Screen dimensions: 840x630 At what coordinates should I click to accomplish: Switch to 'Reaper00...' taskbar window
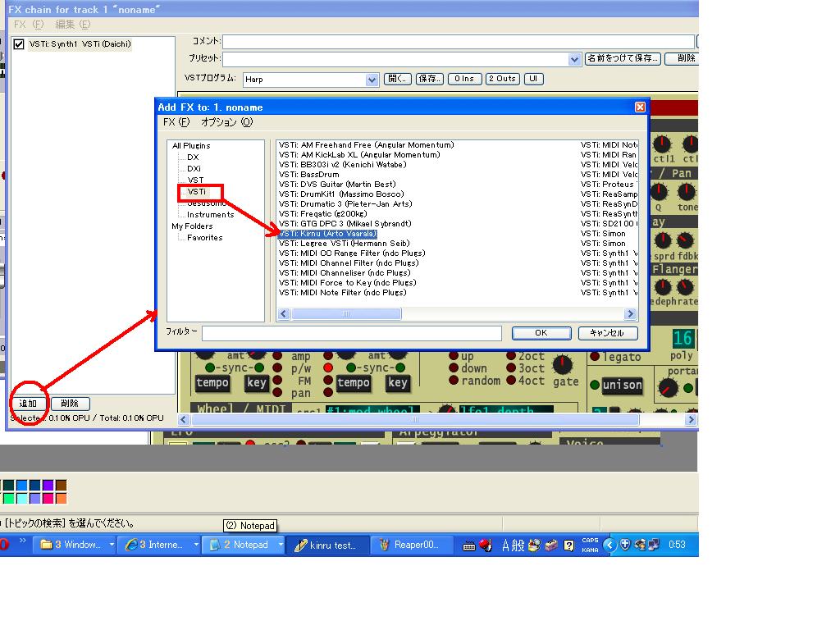click(x=412, y=545)
